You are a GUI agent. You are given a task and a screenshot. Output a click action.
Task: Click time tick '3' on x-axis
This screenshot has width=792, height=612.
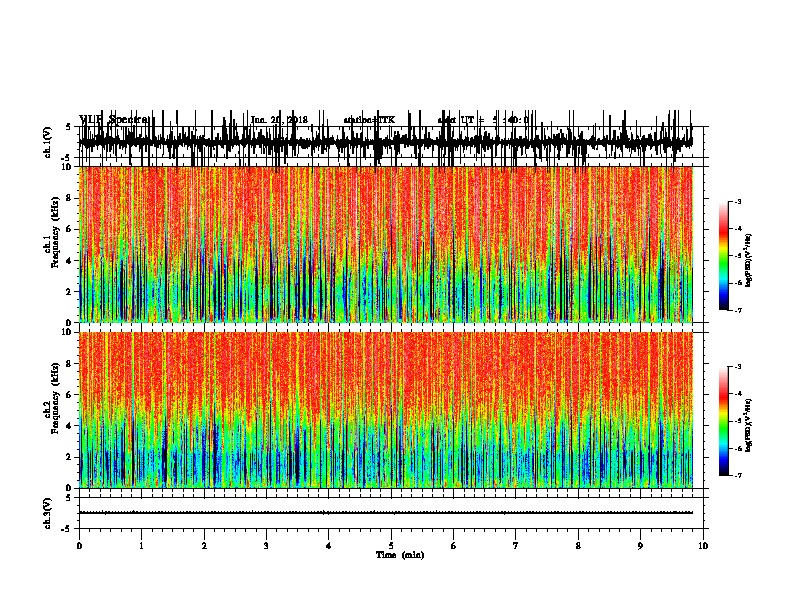(x=266, y=546)
